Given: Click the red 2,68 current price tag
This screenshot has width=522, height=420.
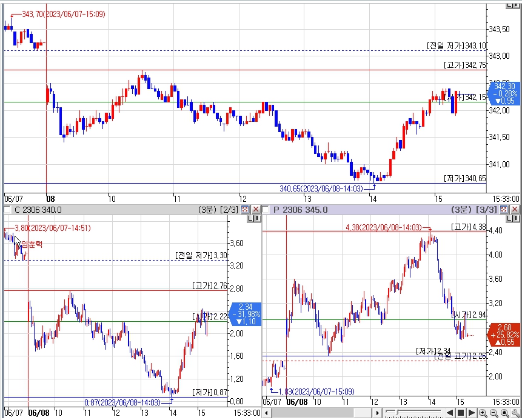Looking at the screenshot, I should coord(504,335).
